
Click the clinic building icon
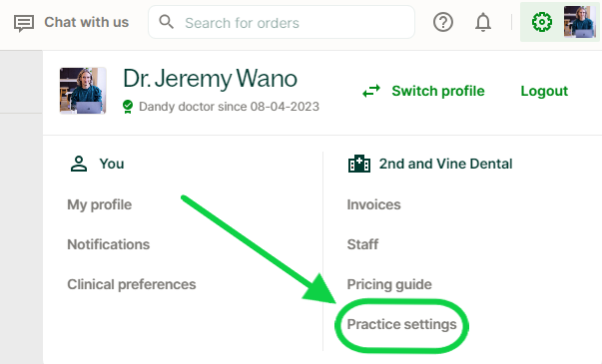pos(359,164)
